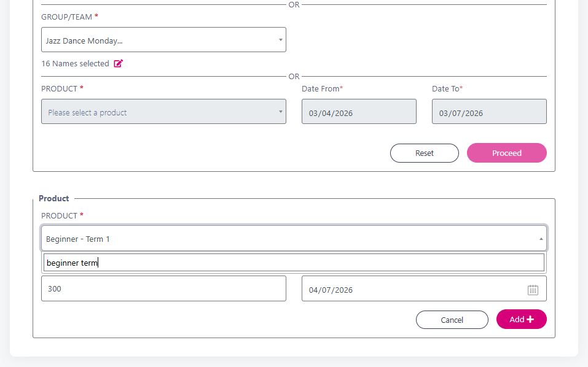588x367 pixels.
Task: Click the Date To field 03/07/2026
Action: [489, 112]
